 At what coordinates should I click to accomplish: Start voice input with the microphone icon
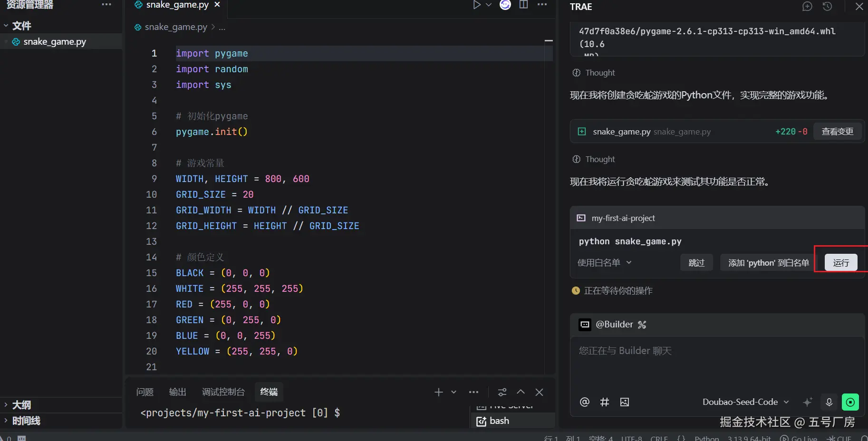(x=829, y=402)
